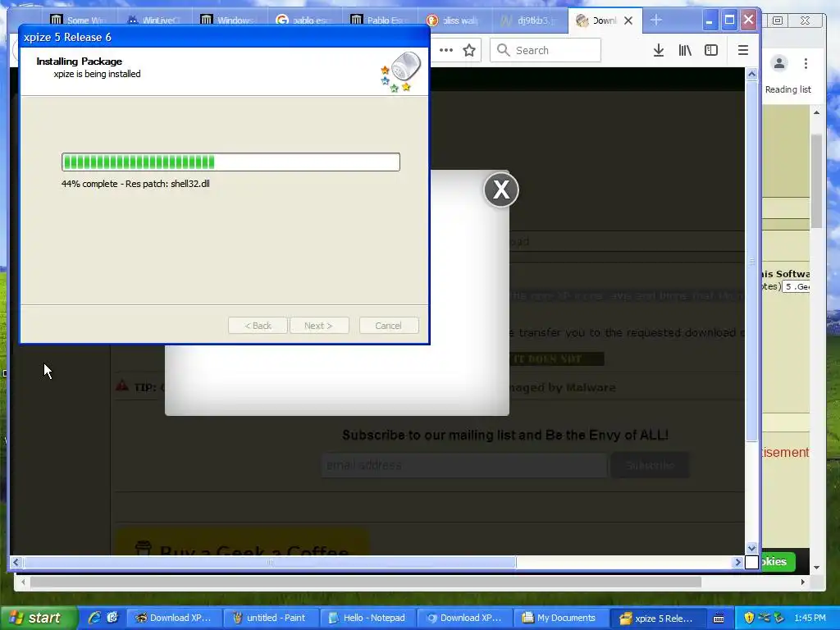Click the 5 .Ge rating dropdown
Viewport: 840px width, 630px height.
796,286
